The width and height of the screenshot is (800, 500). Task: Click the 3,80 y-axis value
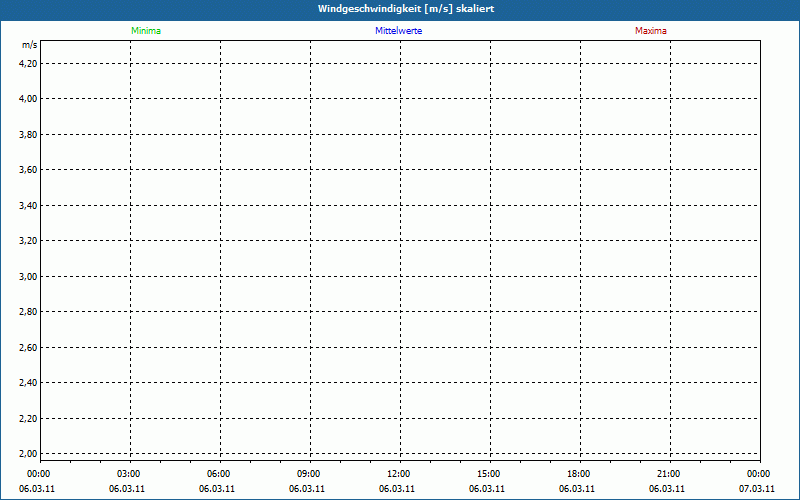pyautogui.click(x=28, y=135)
